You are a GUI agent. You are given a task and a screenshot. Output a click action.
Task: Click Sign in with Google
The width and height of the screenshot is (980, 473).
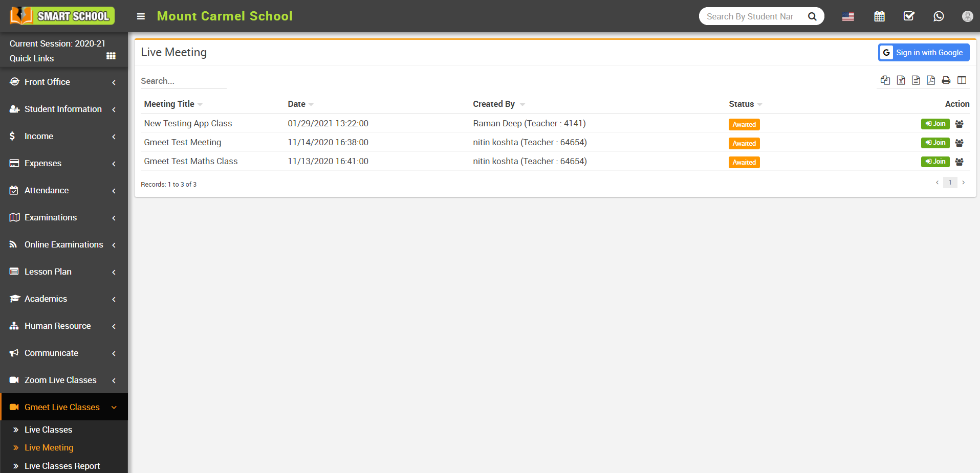923,52
